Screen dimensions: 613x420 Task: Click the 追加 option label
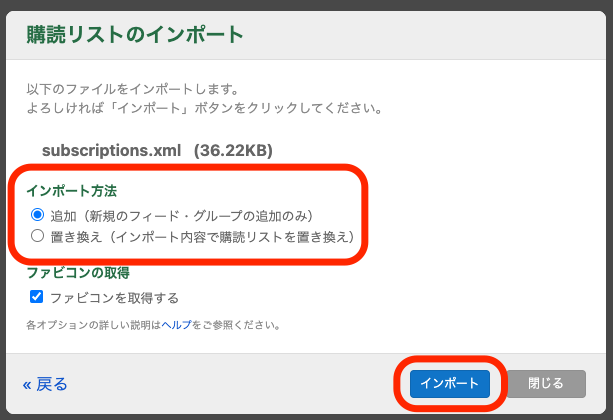coord(63,215)
